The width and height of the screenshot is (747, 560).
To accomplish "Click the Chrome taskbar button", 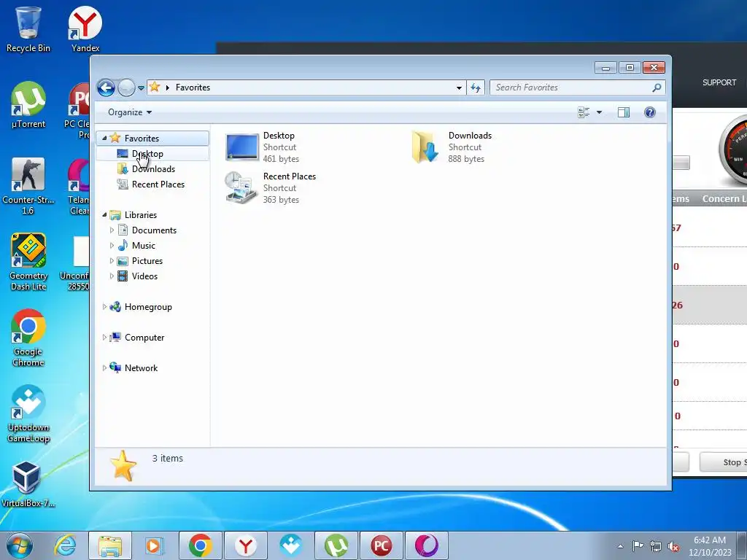I will pyautogui.click(x=200, y=545).
